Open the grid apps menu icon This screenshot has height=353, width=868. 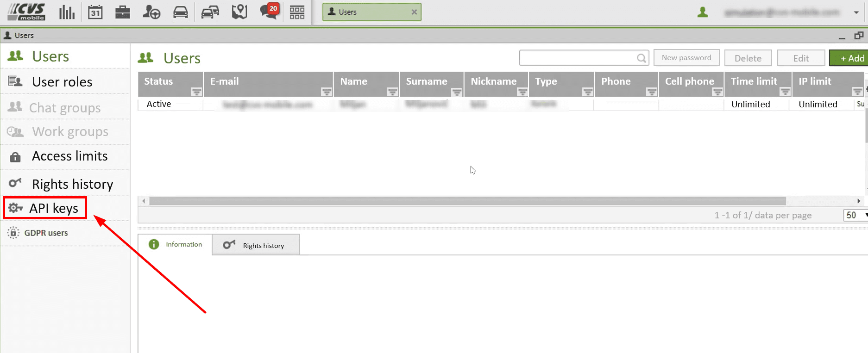pyautogui.click(x=297, y=12)
